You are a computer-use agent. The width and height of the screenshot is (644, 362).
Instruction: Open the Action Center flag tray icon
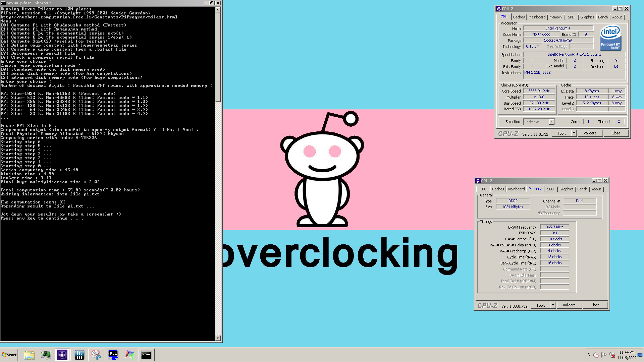tap(604, 355)
